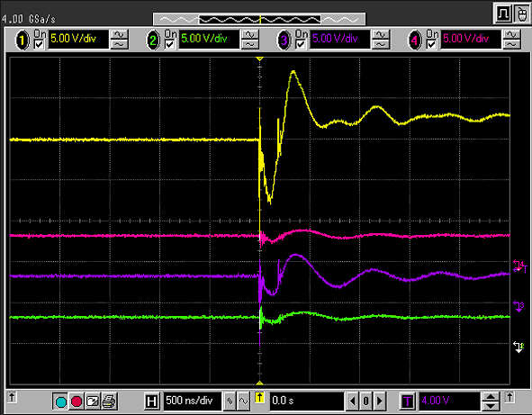This screenshot has width=532, height=415.
Task: Increase channel 4 scale with larger-wave button
Action: (511, 35)
